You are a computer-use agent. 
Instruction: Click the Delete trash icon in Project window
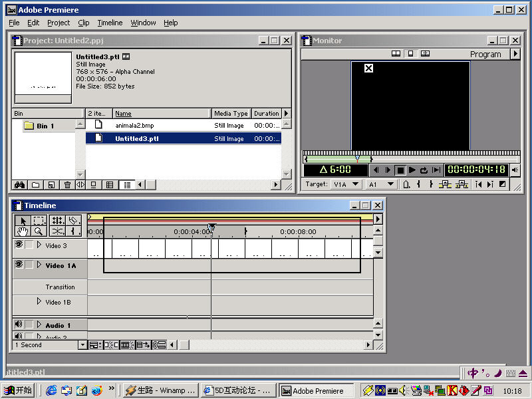[x=67, y=185]
